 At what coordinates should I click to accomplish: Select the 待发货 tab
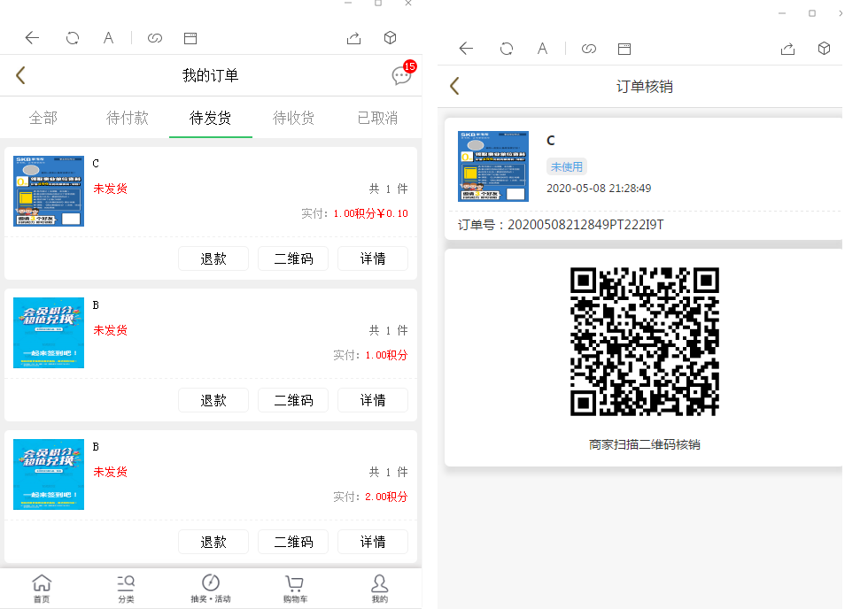(x=211, y=118)
